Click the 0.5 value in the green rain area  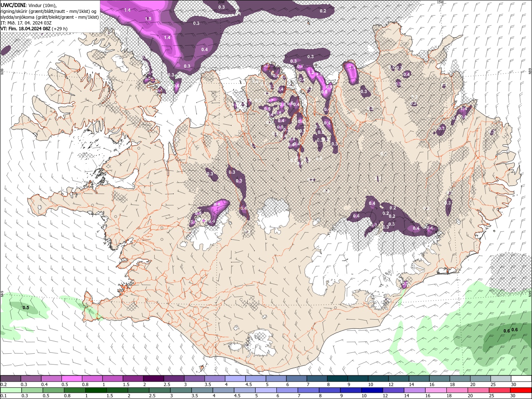click(x=26, y=308)
